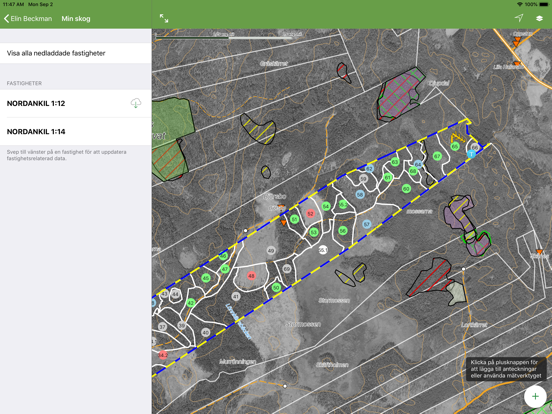Go back to Elin Beckman
Image resolution: width=552 pixels, height=414 pixels.
coord(28,19)
